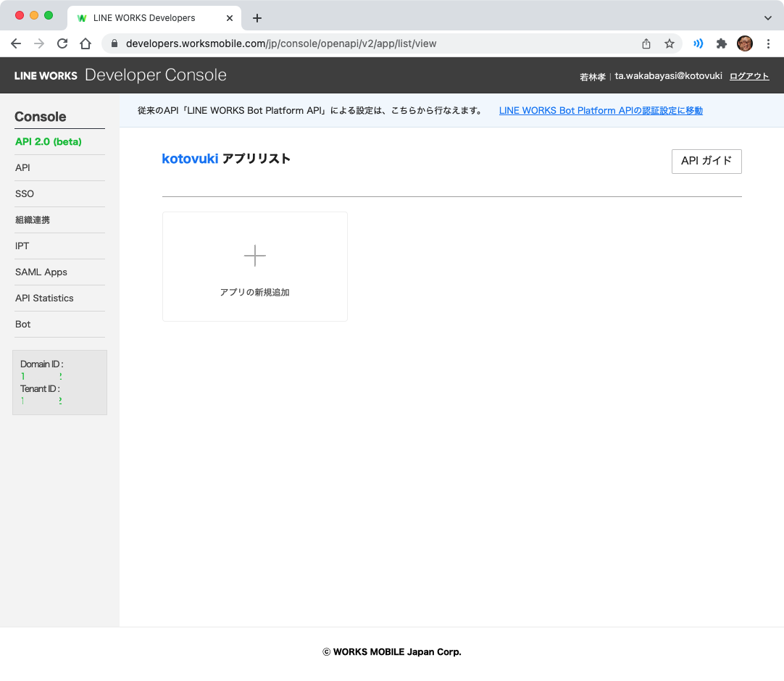Expand the tab search chevron

click(x=768, y=18)
